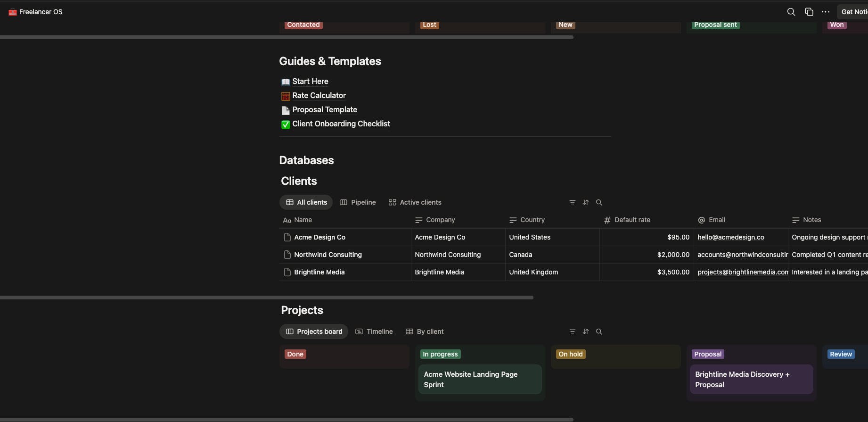Click the Projects database search icon
The width and height of the screenshot is (868, 422).
599,331
